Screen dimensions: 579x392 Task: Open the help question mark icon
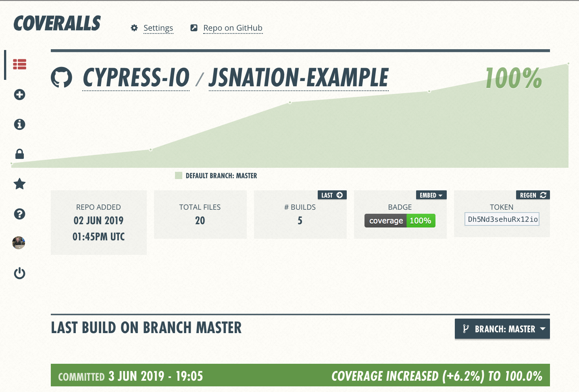click(19, 214)
